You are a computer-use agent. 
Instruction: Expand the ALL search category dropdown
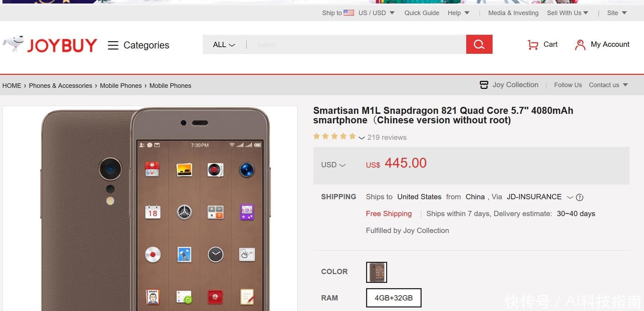point(224,45)
